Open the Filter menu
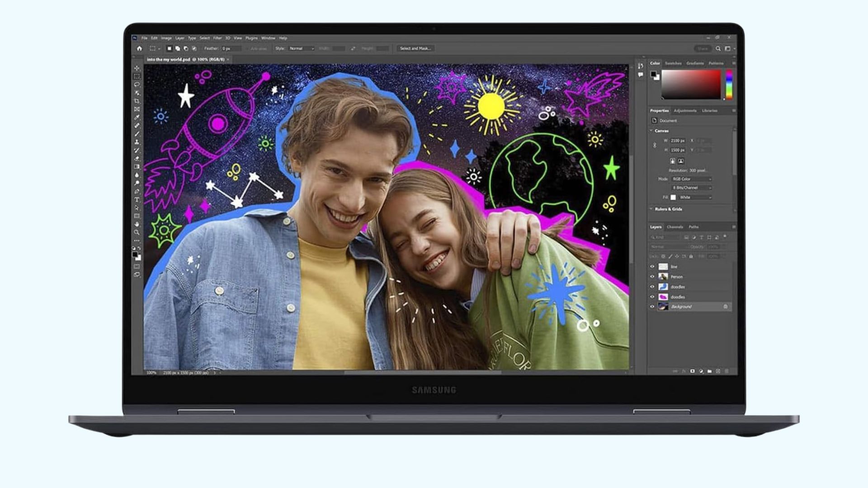 [217, 38]
